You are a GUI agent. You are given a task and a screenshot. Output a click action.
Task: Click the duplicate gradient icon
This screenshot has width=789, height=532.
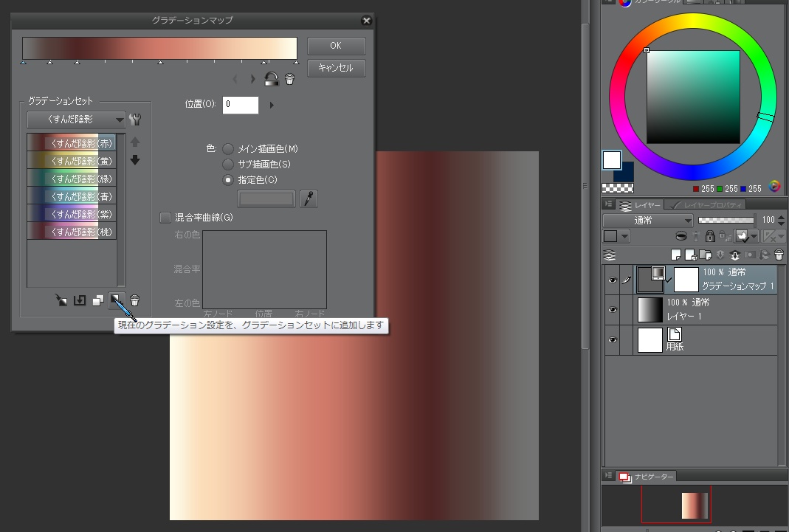[x=98, y=300]
